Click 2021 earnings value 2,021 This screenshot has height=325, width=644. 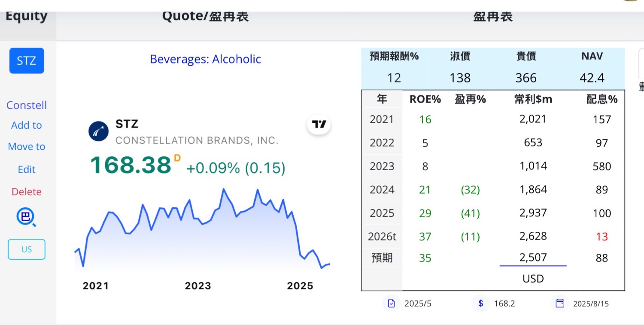tap(533, 119)
